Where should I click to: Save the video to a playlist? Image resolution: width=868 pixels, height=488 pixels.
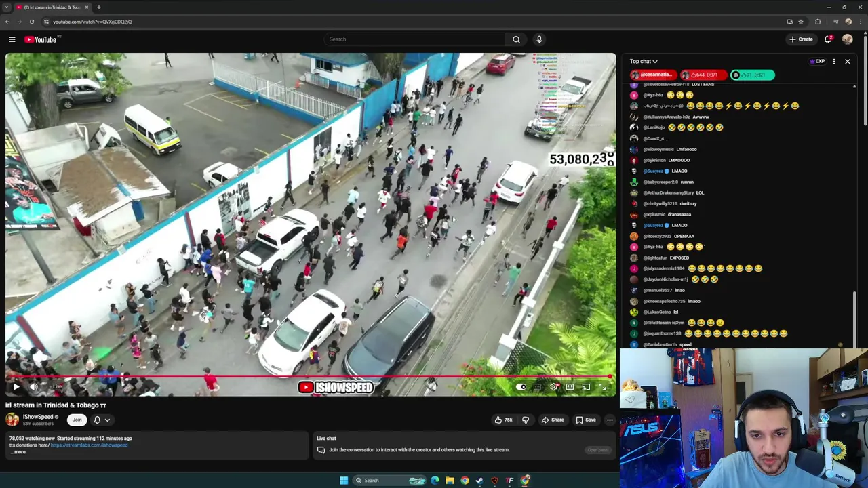[x=586, y=420]
